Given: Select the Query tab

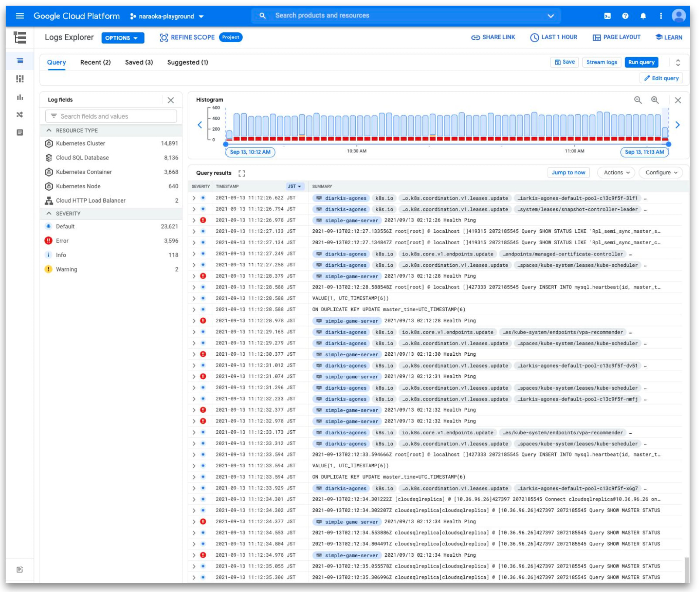Looking at the screenshot, I should click(57, 62).
